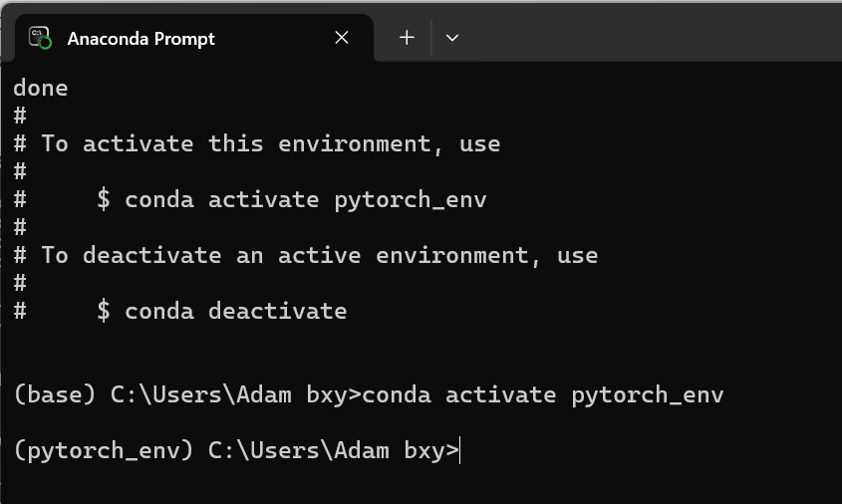Screen dimensions: 842x504
Task: Place cursor at the active prompt's blinking caret
Action: tap(460, 451)
